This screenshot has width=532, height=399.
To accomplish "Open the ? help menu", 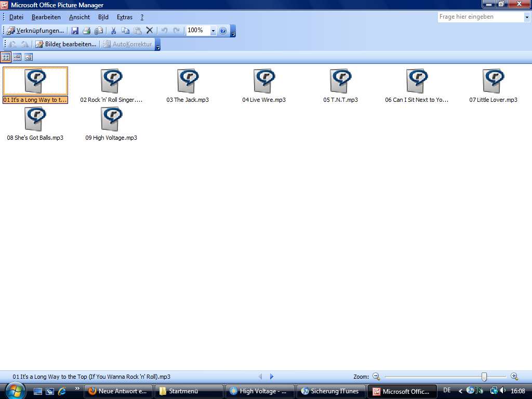I will click(142, 17).
